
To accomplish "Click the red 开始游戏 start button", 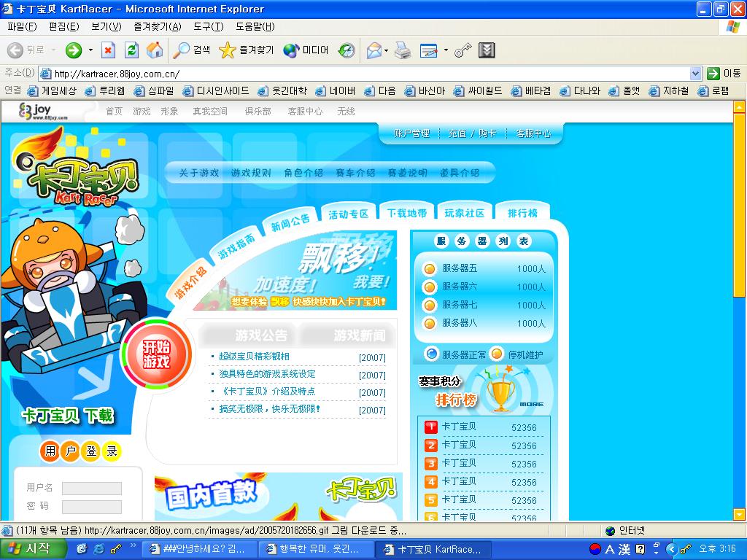I will (x=157, y=354).
